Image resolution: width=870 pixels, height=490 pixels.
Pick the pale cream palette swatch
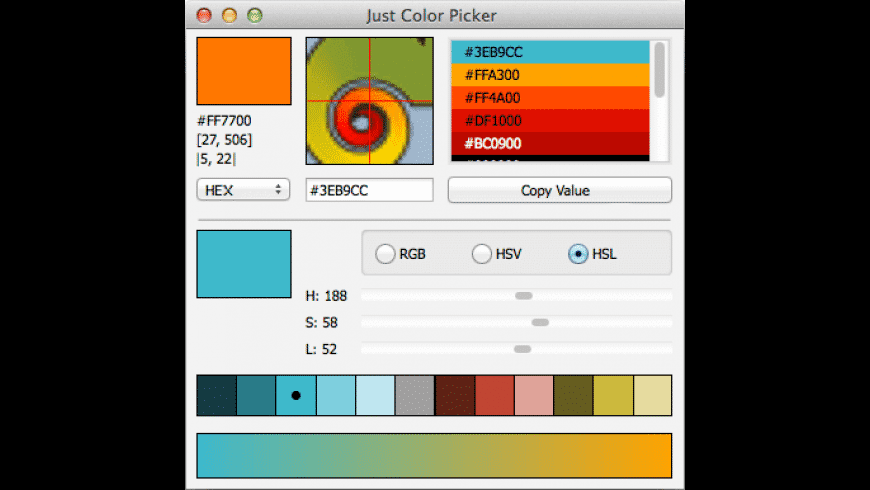pyautogui.click(x=652, y=396)
